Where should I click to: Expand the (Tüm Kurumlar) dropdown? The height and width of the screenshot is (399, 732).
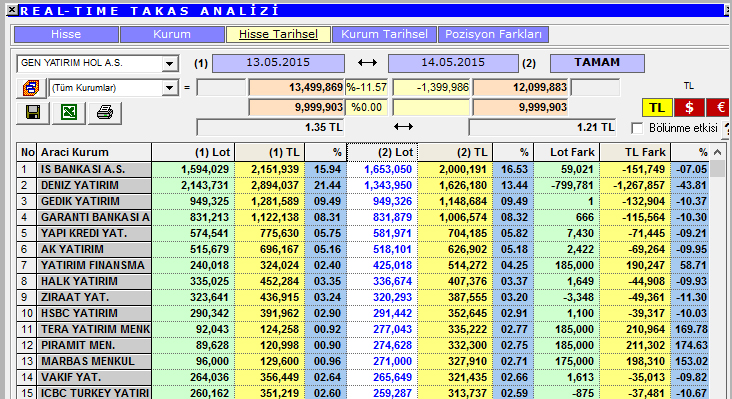[170, 88]
